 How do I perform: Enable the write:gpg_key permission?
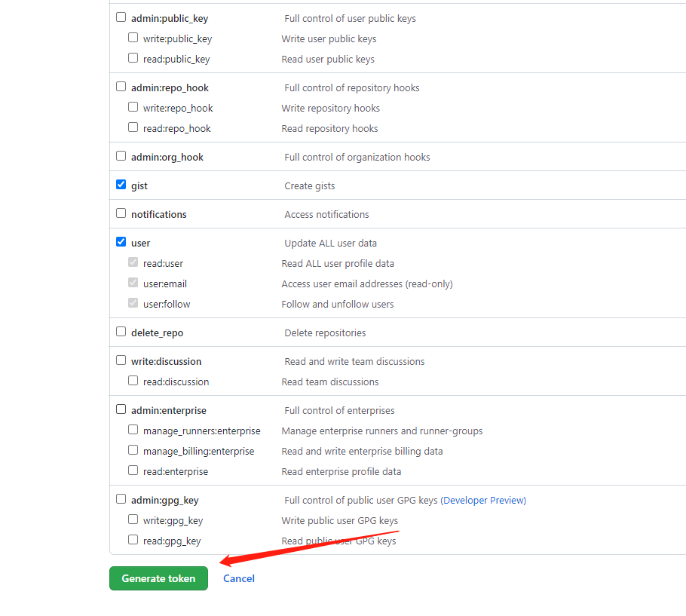133,519
